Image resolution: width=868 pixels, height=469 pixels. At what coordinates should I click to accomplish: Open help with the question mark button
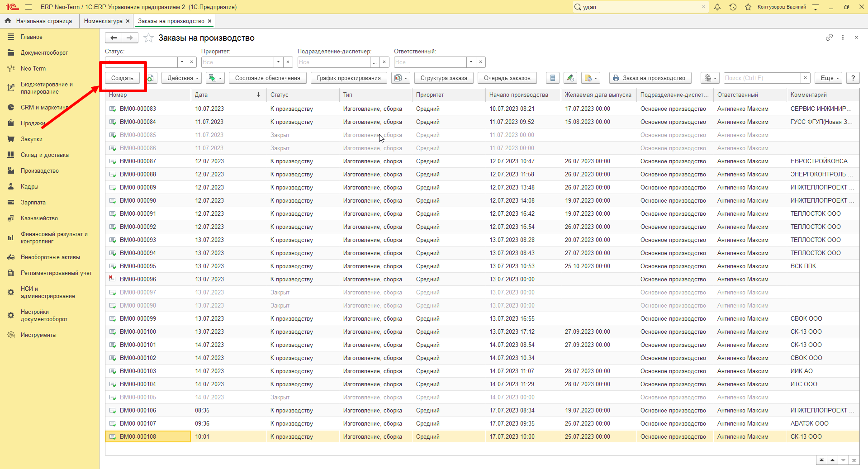coord(853,78)
